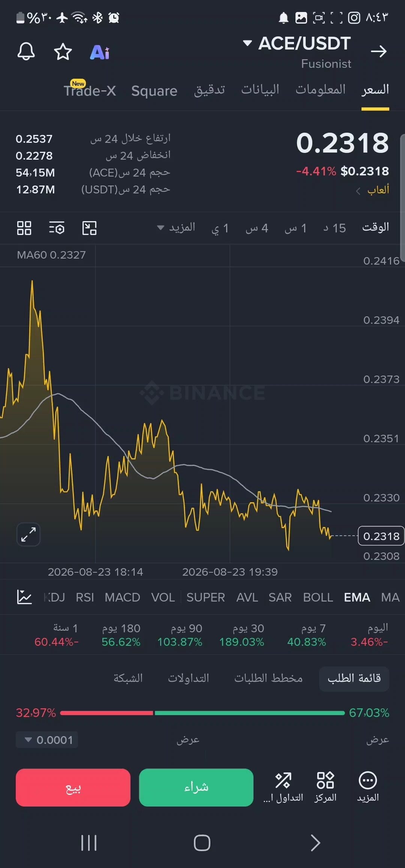405x868 pixels.
Task: Tap the MA60 0.2327 label
Action: [x=51, y=255]
